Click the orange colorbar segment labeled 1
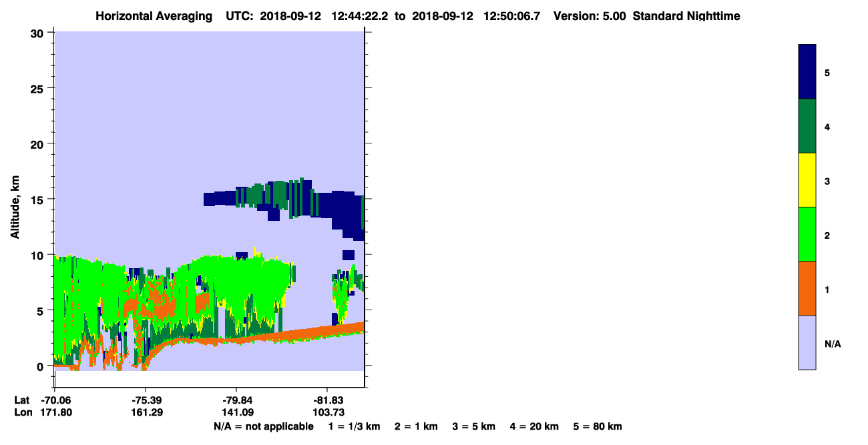The width and height of the screenshot is (868, 445). click(x=807, y=288)
